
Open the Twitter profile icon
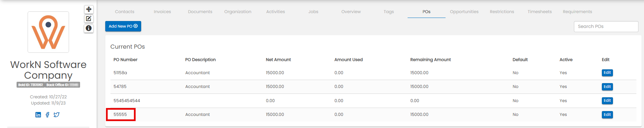57,115
